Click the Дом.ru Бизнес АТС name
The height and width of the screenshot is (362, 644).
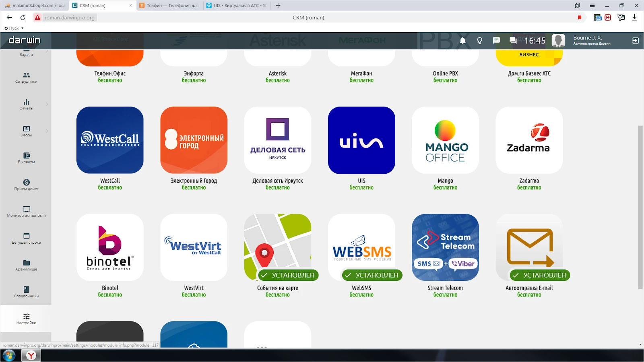pyautogui.click(x=529, y=73)
